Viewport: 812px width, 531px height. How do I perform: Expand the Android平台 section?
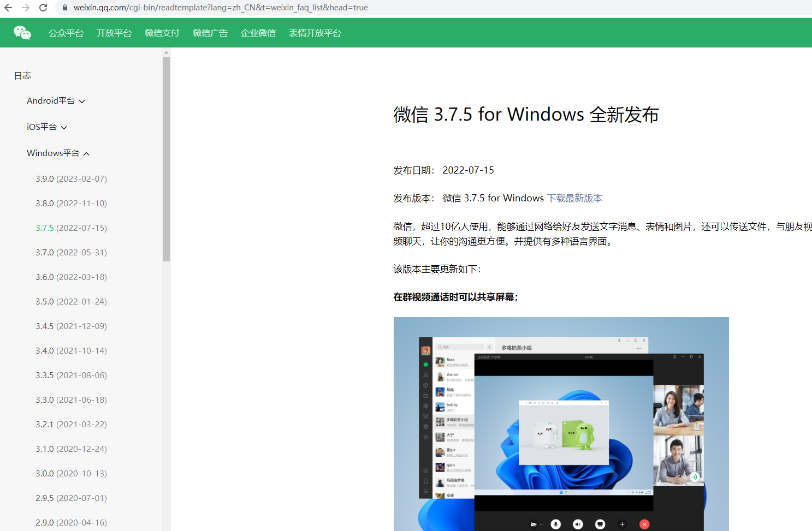(56, 101)
